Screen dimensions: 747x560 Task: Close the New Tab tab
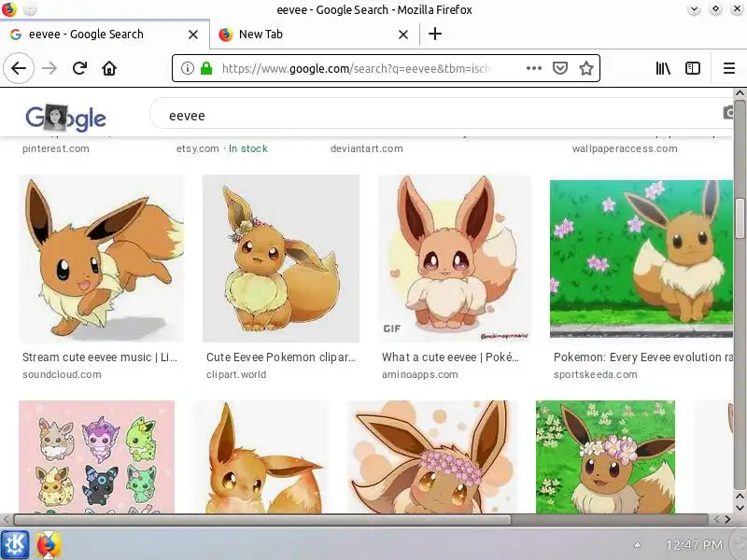click(x=403, y=35)
